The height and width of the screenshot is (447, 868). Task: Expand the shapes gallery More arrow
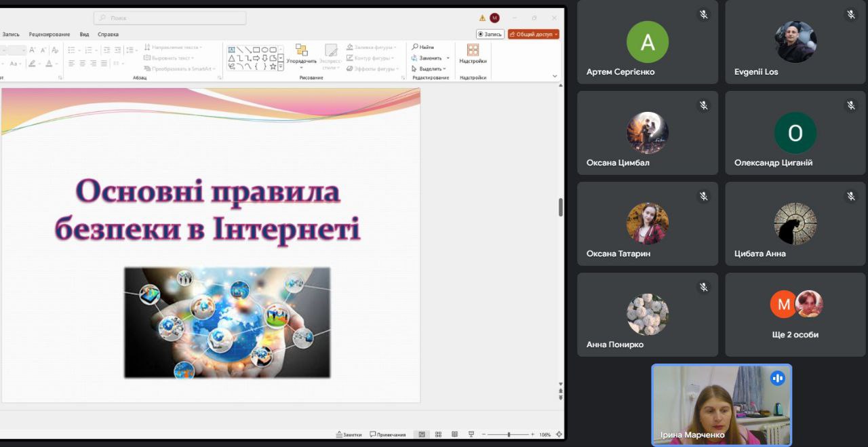pyautogui.click(x=281, y=66)
